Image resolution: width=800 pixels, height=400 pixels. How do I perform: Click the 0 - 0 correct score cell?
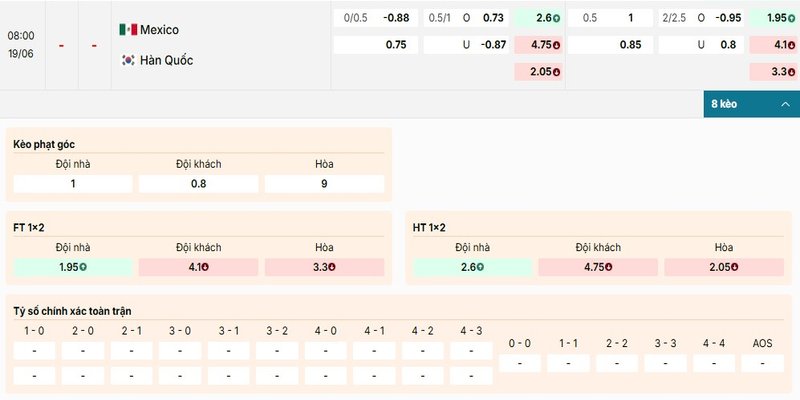(x=519, y=363)
